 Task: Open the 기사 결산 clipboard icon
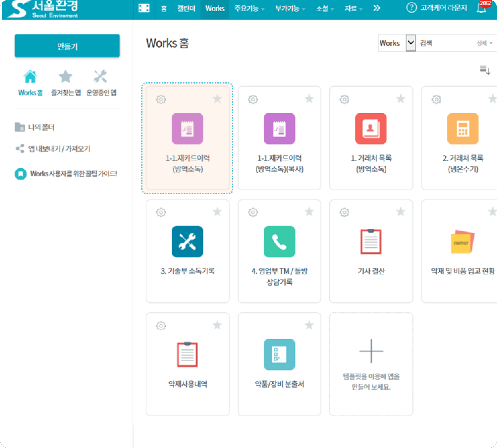(371, 242)
